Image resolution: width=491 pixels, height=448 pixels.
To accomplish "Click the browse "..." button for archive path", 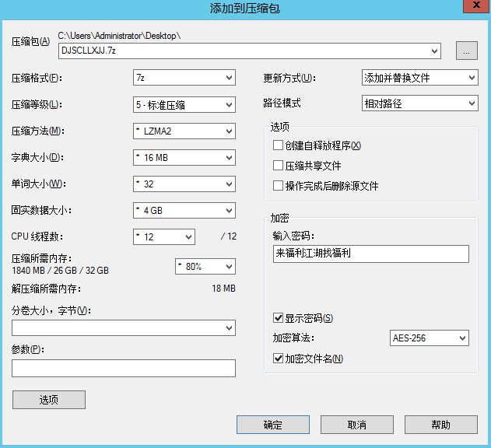I will (466, 51).
